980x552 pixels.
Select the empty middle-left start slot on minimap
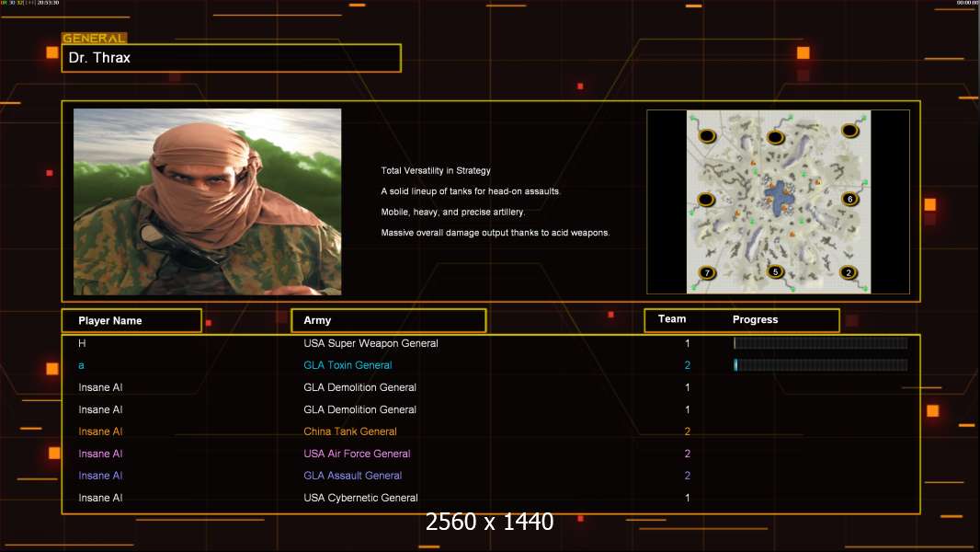pos(706,200)
